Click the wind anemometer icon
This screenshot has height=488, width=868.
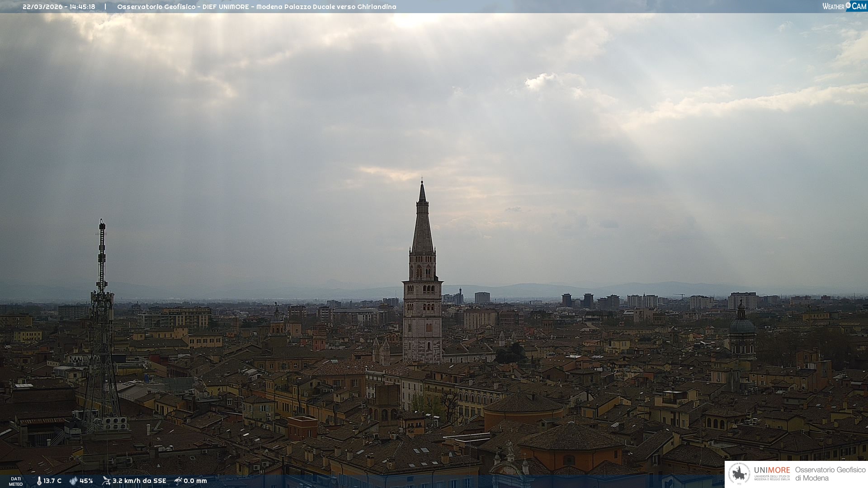pyautogui.click(x=106, y=481)
